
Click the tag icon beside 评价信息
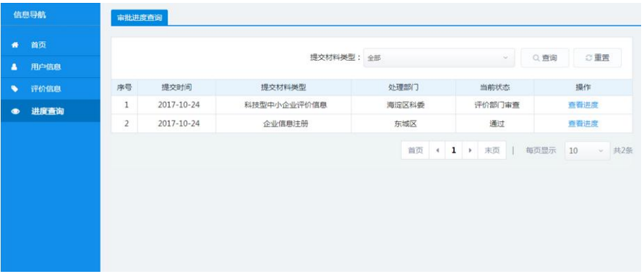(x=14, y=89)
